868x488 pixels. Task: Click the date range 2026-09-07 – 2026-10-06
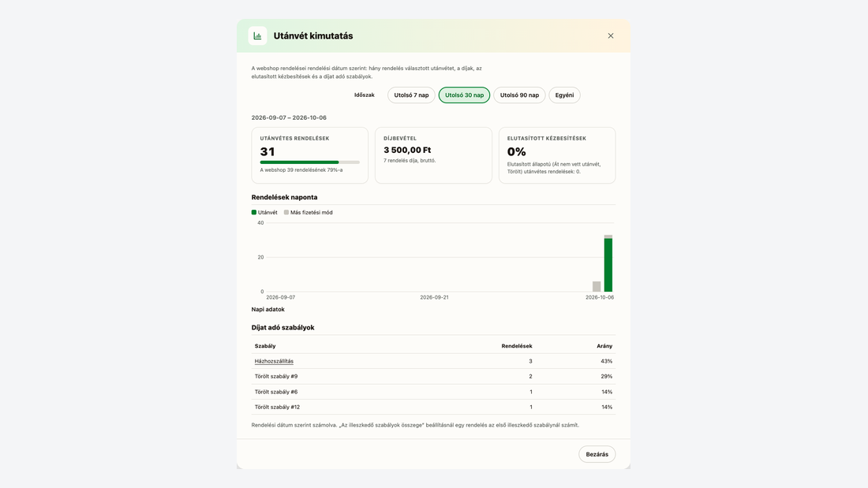click(x=289, y=117)
